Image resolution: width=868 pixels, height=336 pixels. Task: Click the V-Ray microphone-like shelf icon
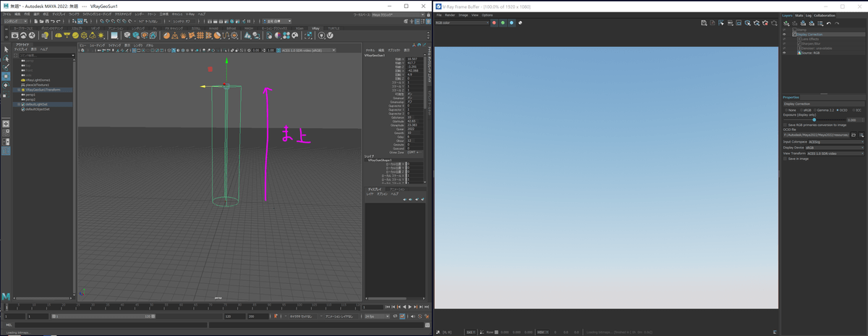tap(321, 35)
